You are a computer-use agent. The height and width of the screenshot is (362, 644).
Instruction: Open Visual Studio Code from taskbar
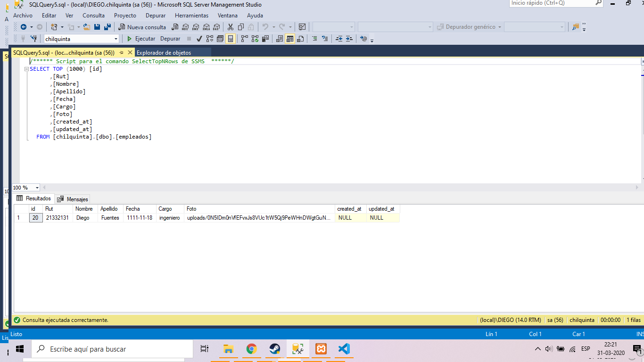pyautogui.click(x=344, y=349)
